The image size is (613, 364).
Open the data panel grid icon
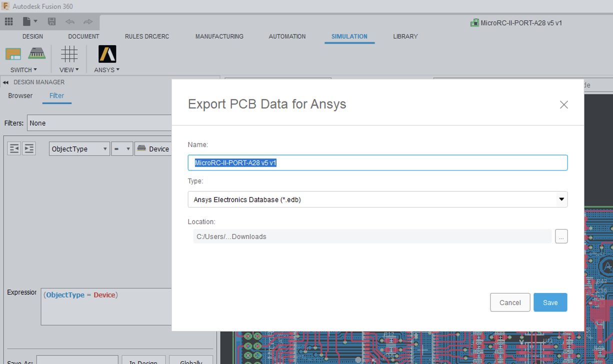pyautogui.click(x=9, y=22)
